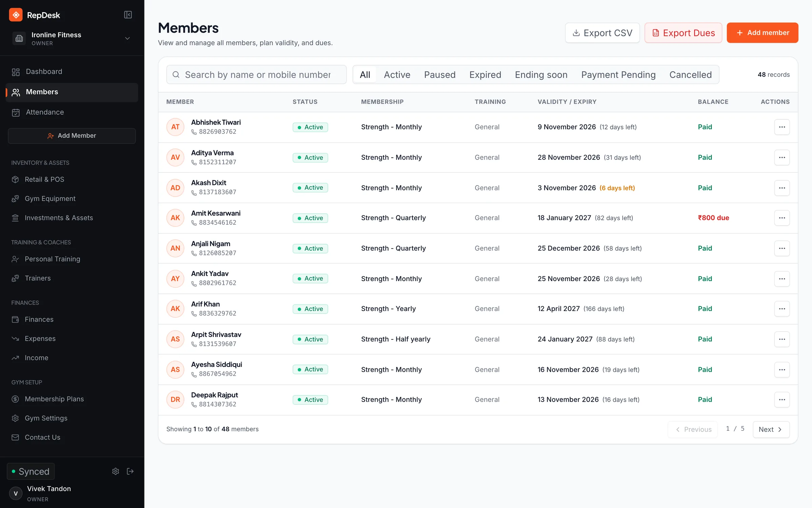Select the Payment Pending filter tab

coord(618,75)
